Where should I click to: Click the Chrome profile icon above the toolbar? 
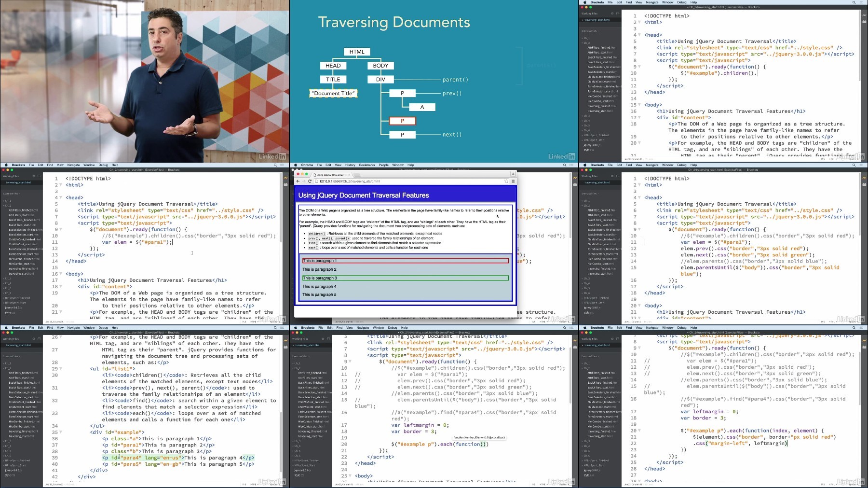pos(513,174)
